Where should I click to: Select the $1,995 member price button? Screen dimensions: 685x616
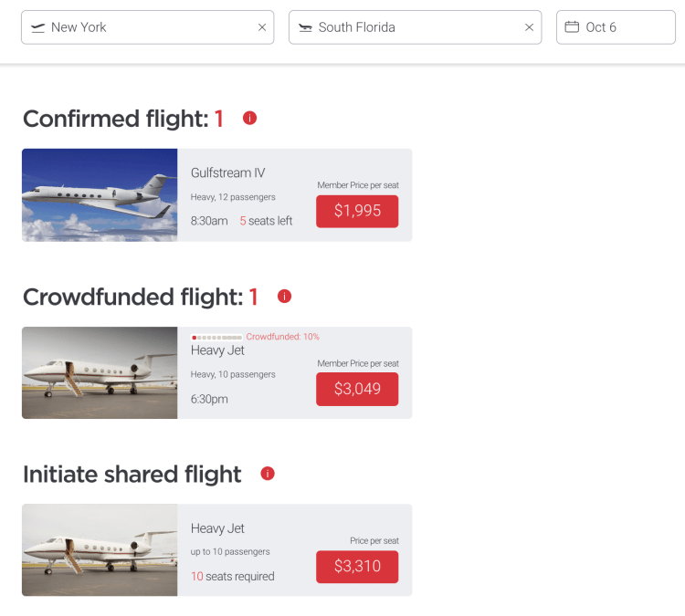point(357,211)
